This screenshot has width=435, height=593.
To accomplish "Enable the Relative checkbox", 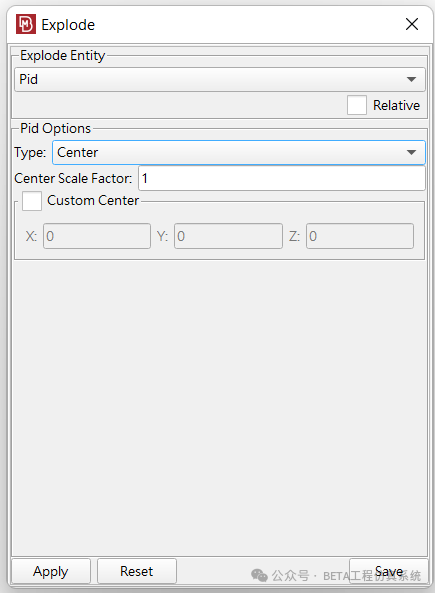I will 357,105.
